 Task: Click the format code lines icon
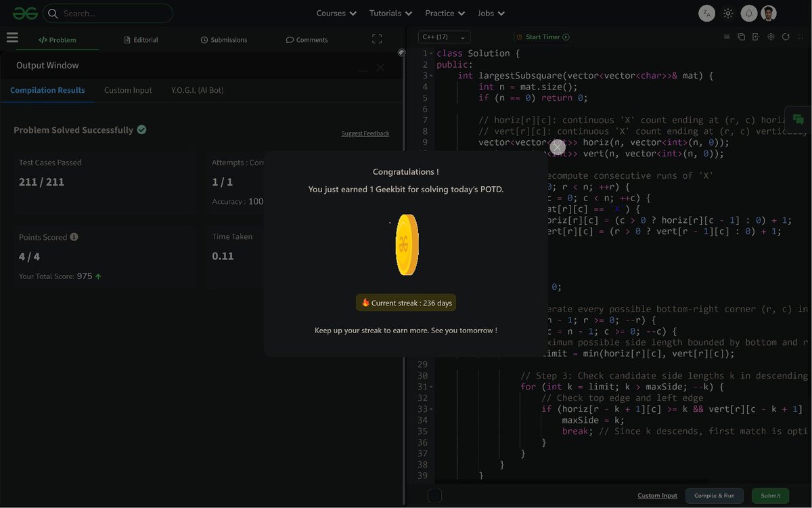pyautogui.click(x=727, y=37)
